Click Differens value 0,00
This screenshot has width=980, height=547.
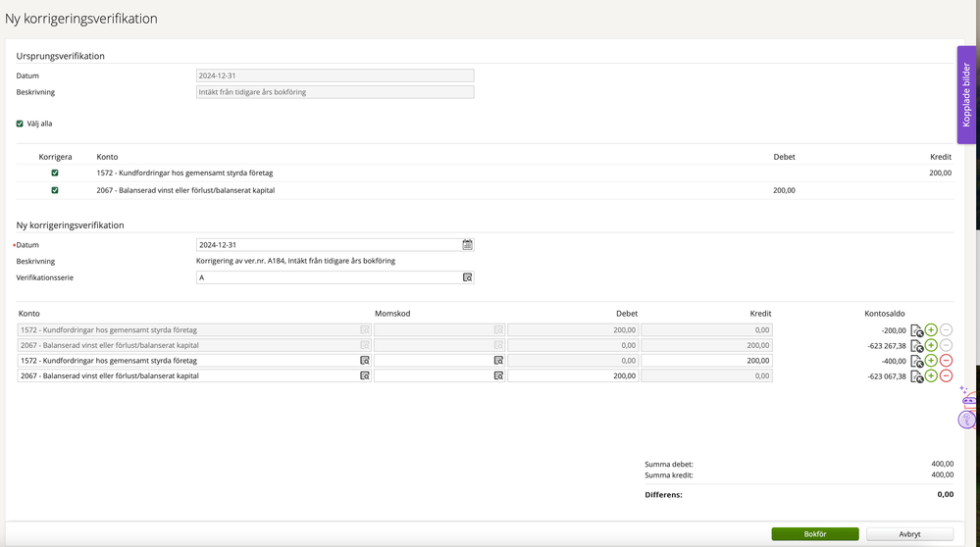(x=946, y=494)
